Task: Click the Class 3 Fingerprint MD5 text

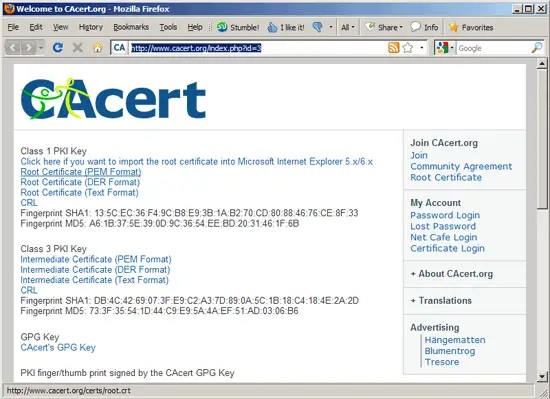Action: tap(159, 311)
